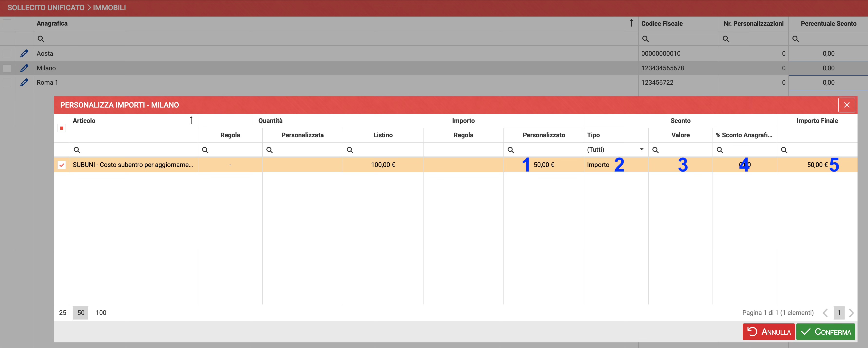This screenshot has height=348, width=868.
Task: Click the Importo Finale filter search icon
Action: [784, 150]
